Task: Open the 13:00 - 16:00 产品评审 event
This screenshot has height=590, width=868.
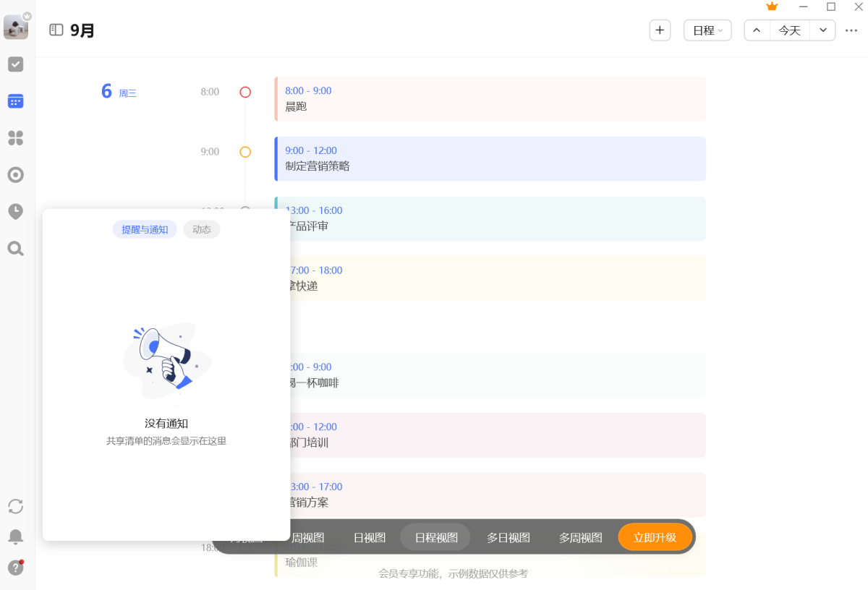Action: 490,218
